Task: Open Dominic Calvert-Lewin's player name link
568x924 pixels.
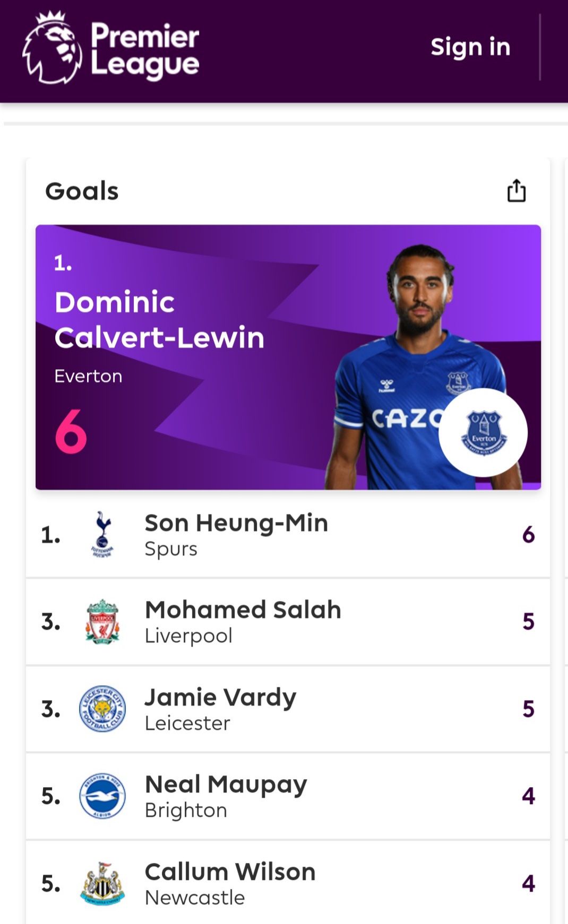Action: (159, 320)
